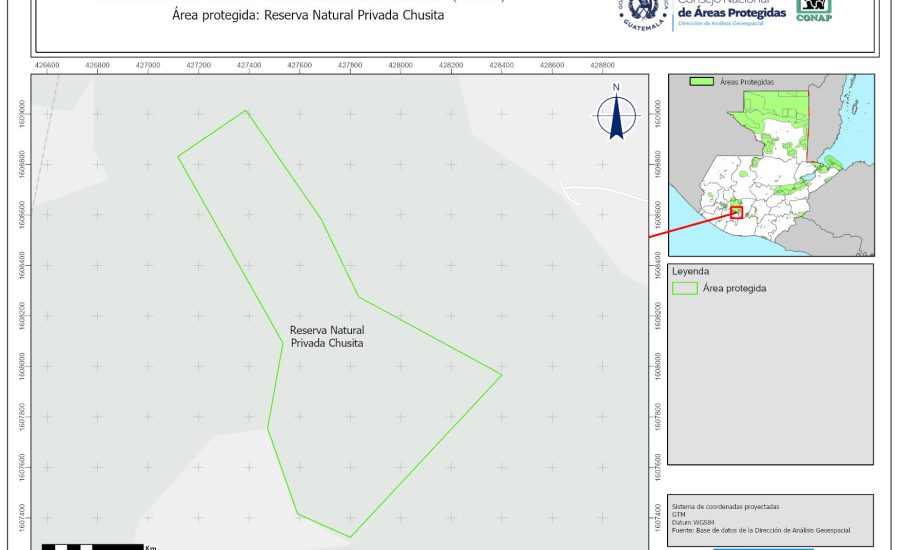Click the green Área protegida legend swatch
The height and width of the screenshot is (550, 900).
coord(685,288)
